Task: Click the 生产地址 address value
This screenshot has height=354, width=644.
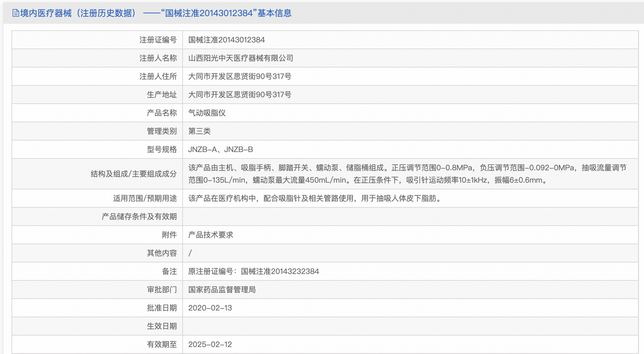Action: [240, 95]
